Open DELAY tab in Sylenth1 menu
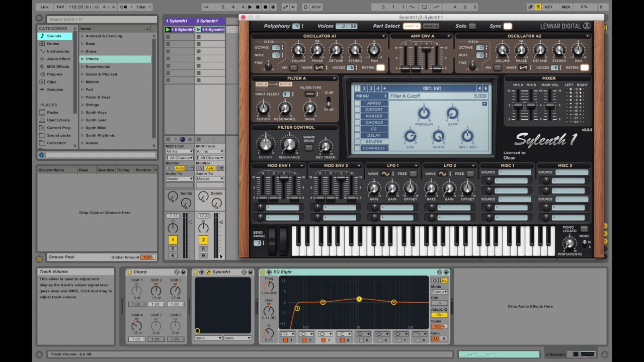The width and height of the screenshot is (644, 362). click(x=374, y=135)
